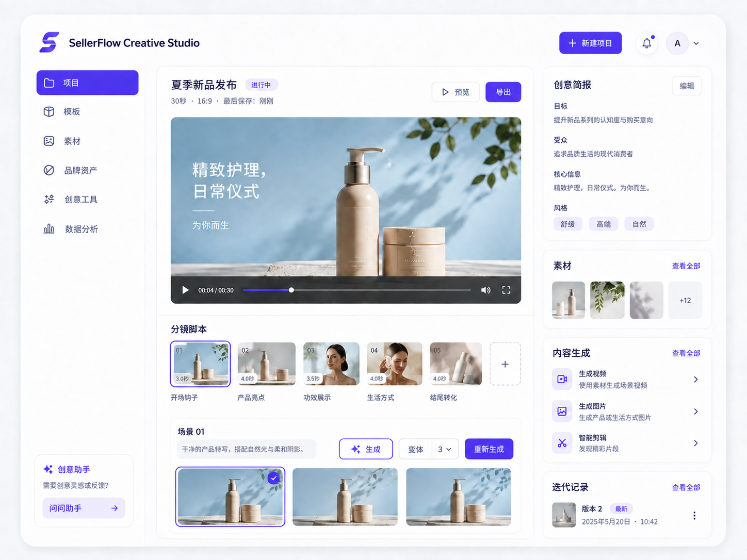Expand the 生成视频 row arrow
The image size is (747, 560).
[x=695, y=380]
